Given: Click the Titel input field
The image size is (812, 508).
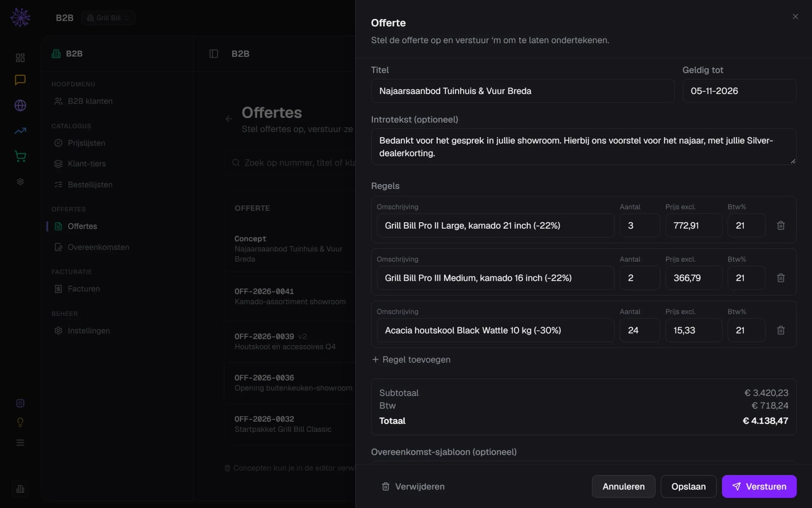Looking at the screenshot, I should coord(523,91).
